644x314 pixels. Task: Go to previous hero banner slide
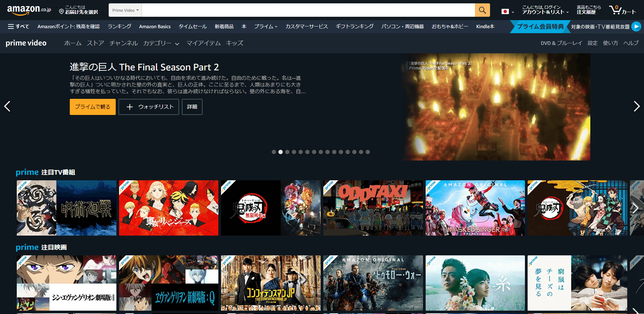pyautogui.click(x=7, y=106)
